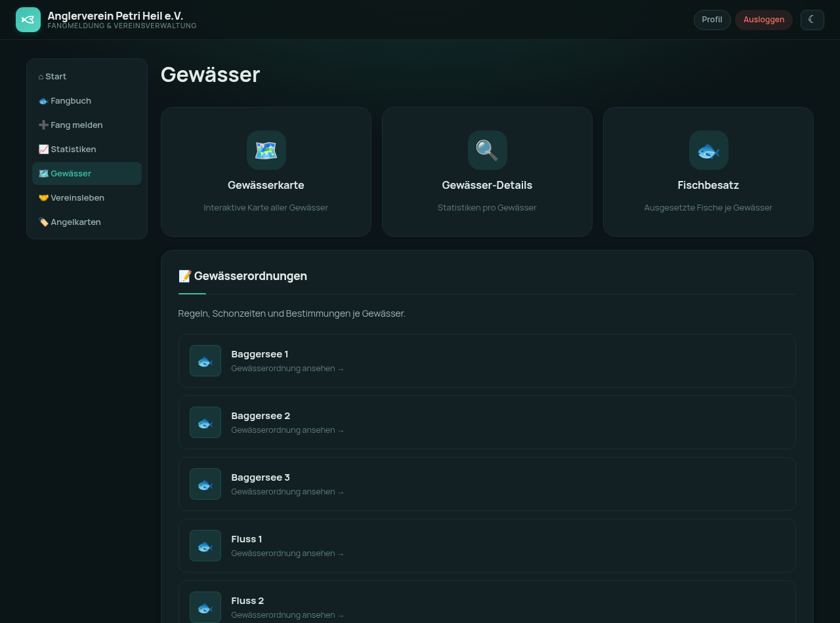Viewport: 840px width, 623px height.
Task: Click the Fischbesatz card title
Action: [x=708, y=186]
